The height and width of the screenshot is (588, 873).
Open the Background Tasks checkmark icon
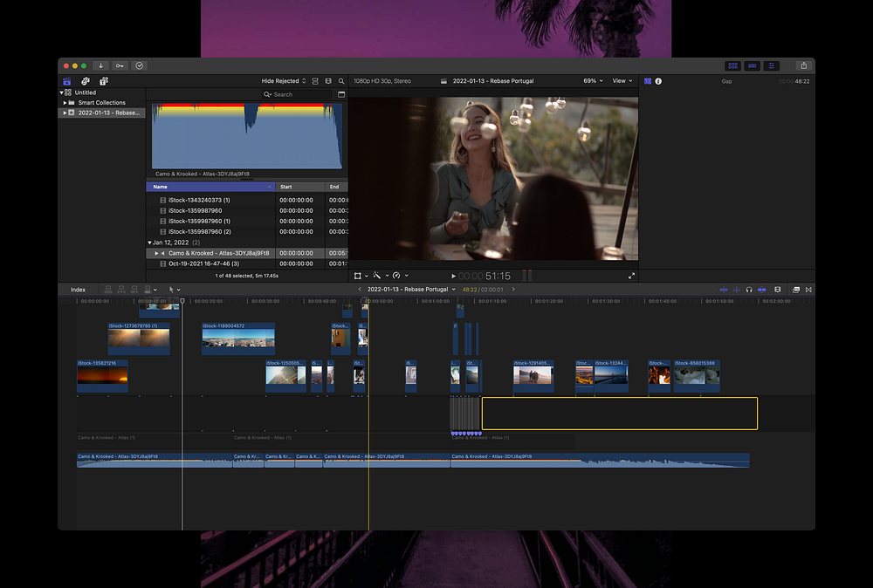coord(140,65)
